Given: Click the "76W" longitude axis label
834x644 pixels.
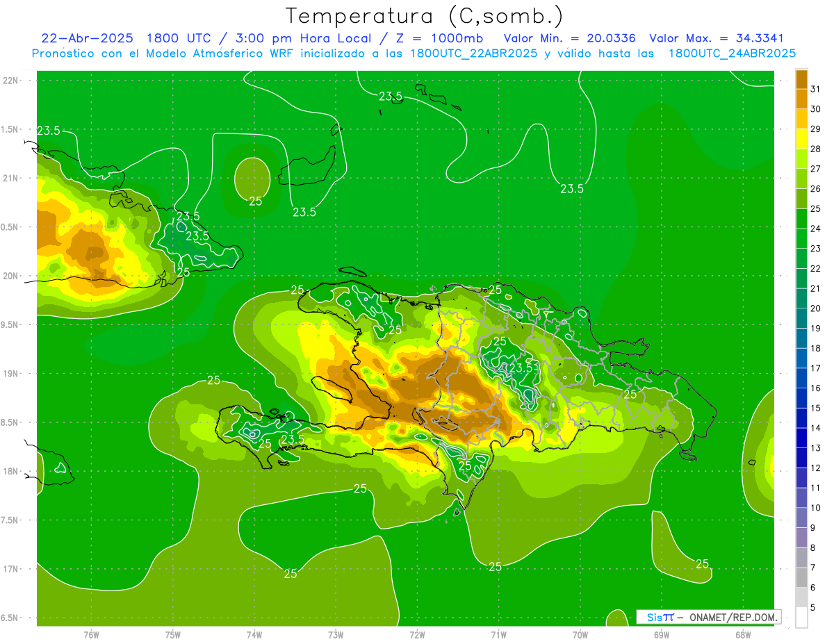Looking at the screenshot, I should point(91,634).
